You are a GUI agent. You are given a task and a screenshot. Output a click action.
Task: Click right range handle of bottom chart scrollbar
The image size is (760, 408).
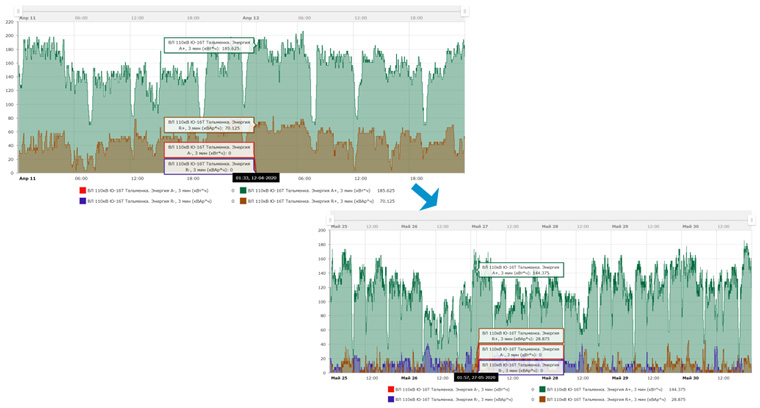pyautogui.click(x=751, y=219)
